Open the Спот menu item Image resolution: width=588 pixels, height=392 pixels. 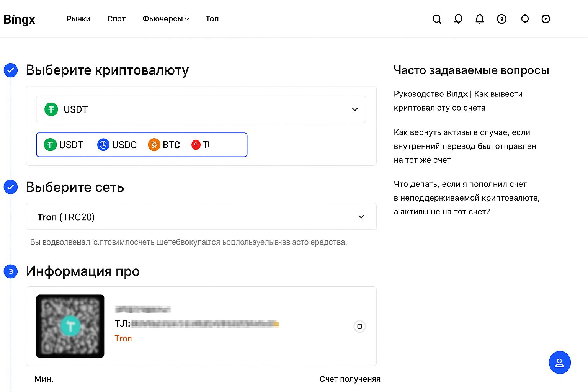(x=116, y=19)
